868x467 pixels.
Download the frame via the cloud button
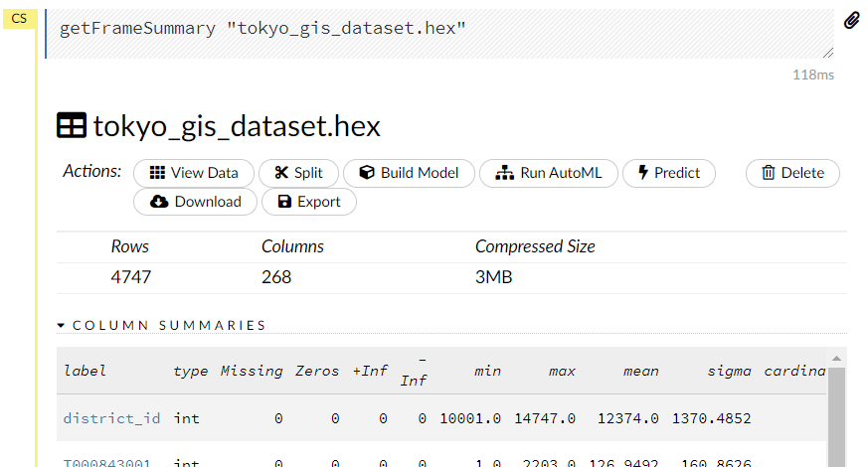point(195,202)
